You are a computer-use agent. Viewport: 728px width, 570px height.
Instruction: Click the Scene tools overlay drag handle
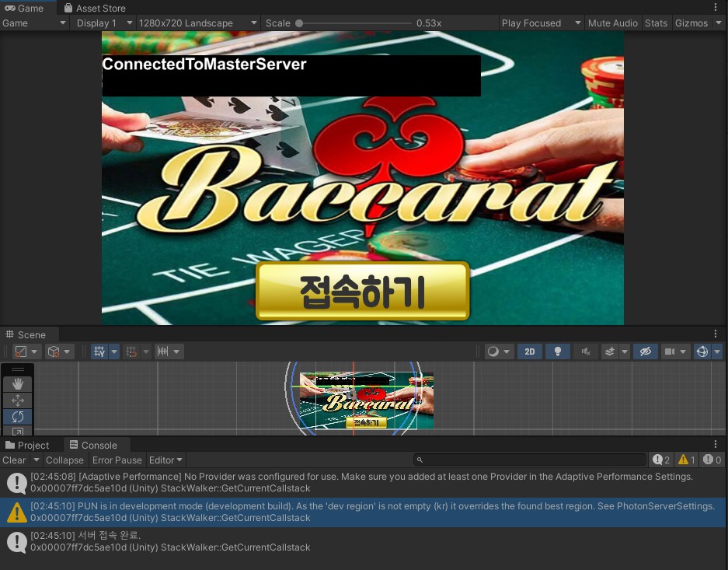point(18,369)
